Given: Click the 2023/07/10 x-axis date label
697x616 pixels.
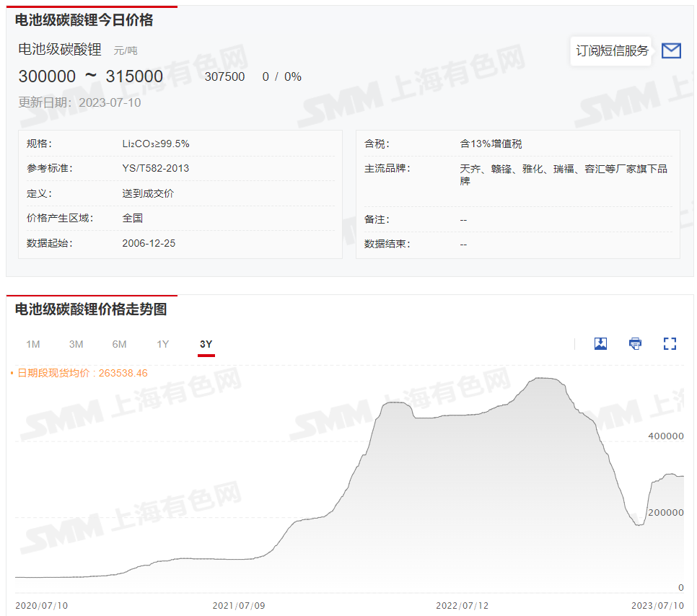Looking at the screenshot, I should 658,606.
